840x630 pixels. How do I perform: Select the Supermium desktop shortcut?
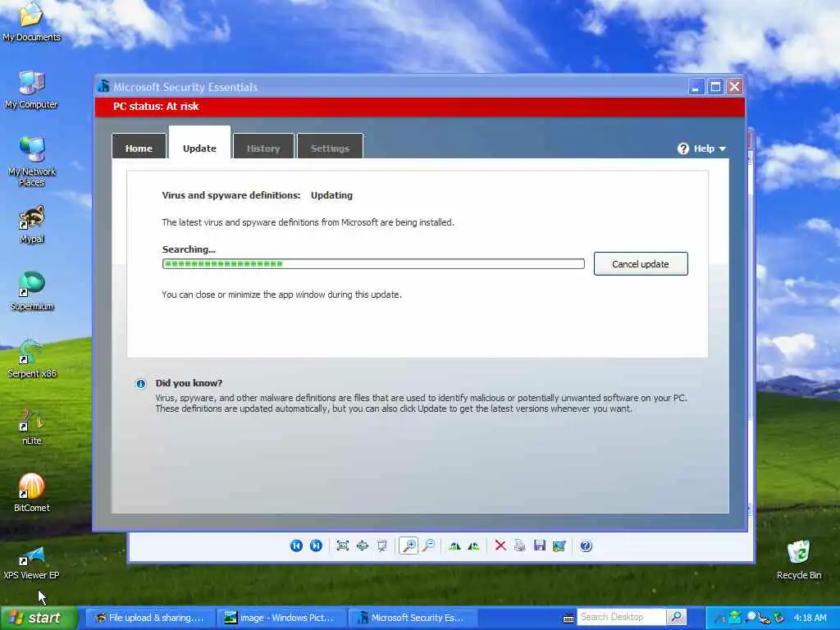click(x=32, y=291)
